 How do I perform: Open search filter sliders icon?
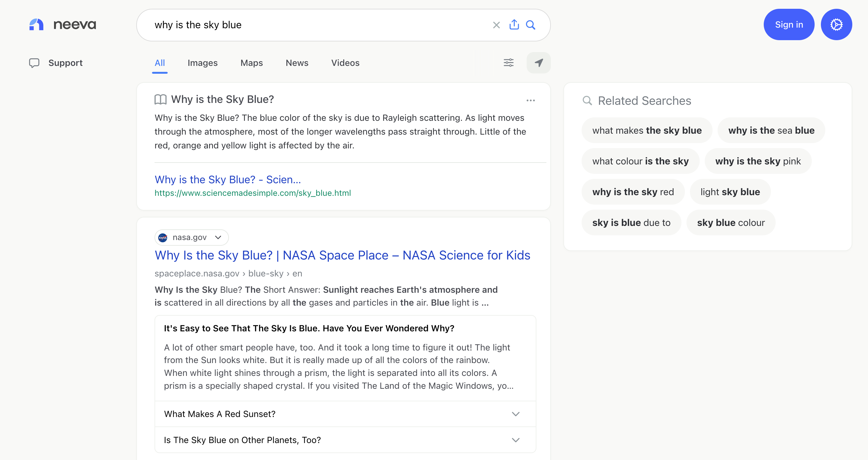coord(508,63)
